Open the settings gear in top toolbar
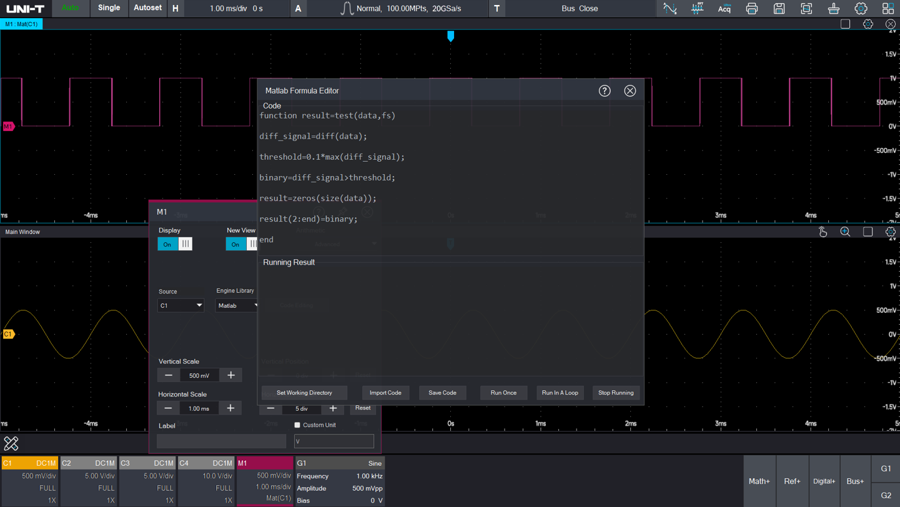 (x=861, y=9)
